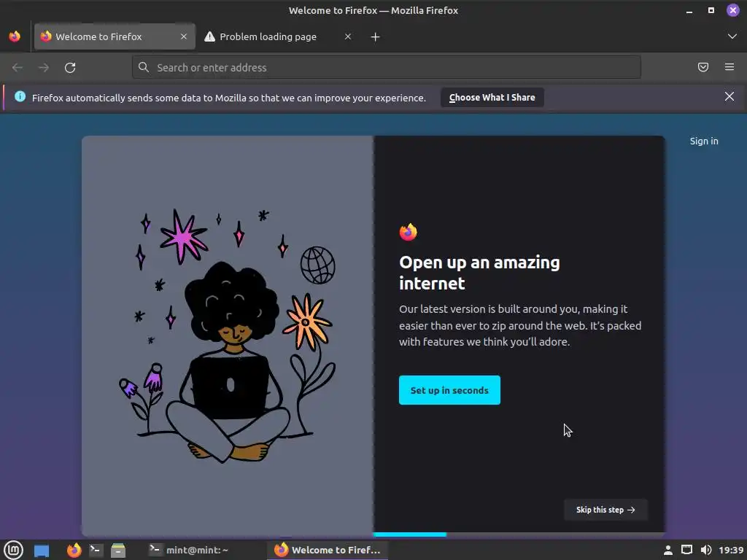
Task: Open the user applet in system tray
Action: [x=668, y=550]
